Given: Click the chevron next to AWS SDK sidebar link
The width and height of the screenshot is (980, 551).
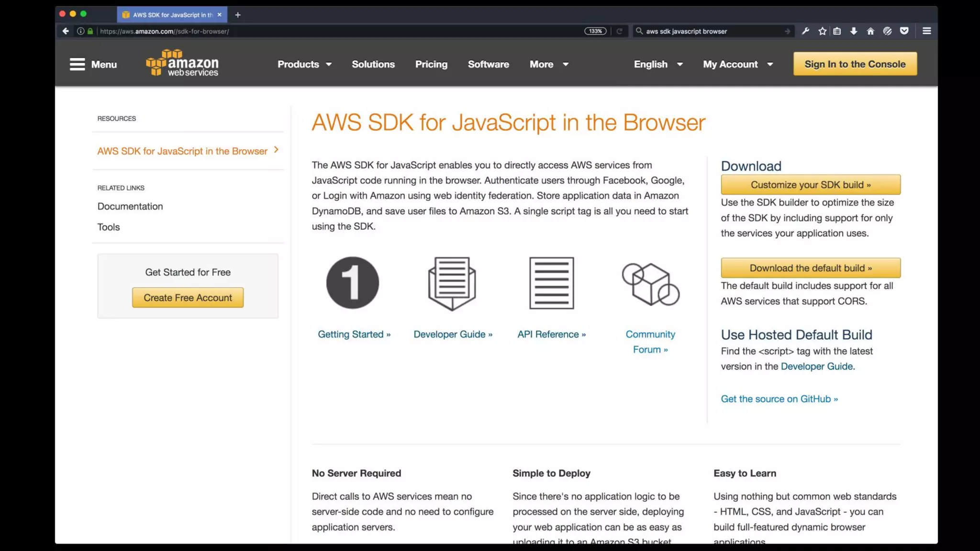Looking at the screenshot, I should coord(276,150).
